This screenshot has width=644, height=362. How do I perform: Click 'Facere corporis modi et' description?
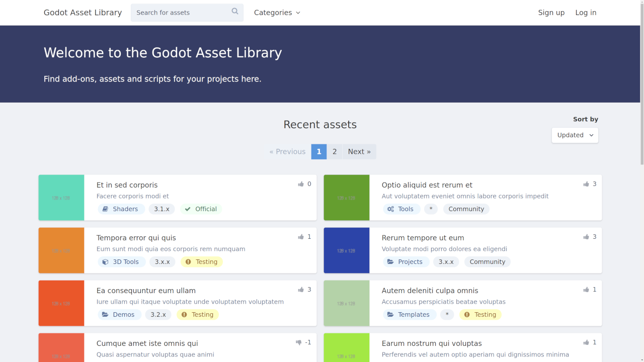coord(133,196)
